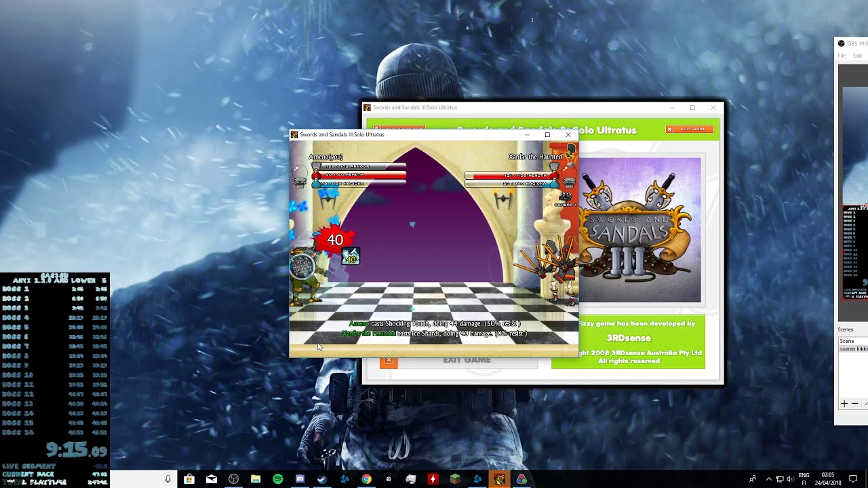
Task: Open the volume control in system tray
Action: pyautogui.click(x=789, y=479)
